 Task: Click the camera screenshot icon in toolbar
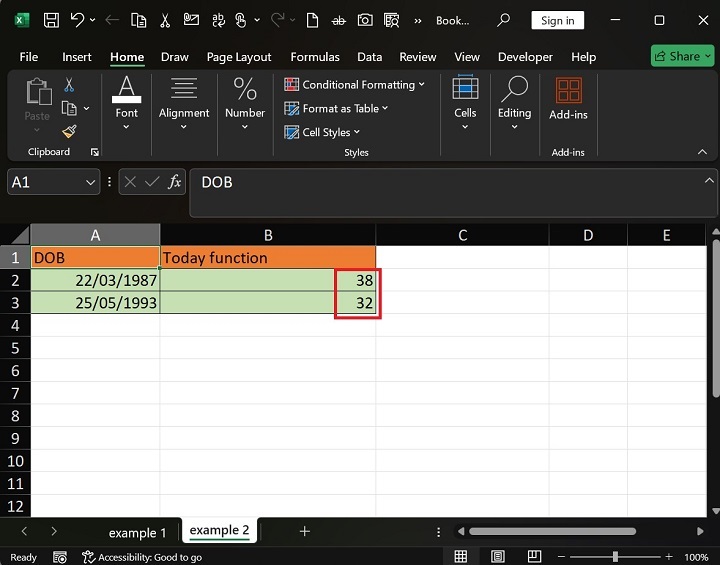point(365,20)
